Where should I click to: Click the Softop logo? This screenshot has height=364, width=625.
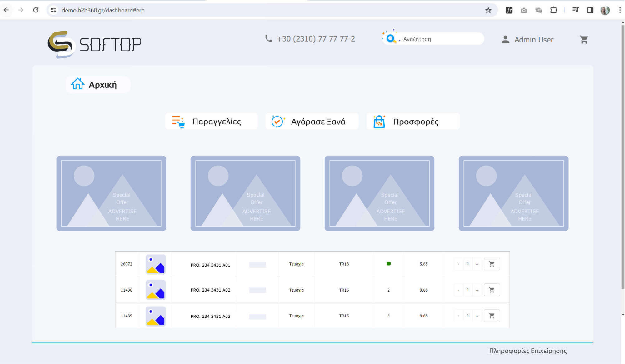point(94,44)
